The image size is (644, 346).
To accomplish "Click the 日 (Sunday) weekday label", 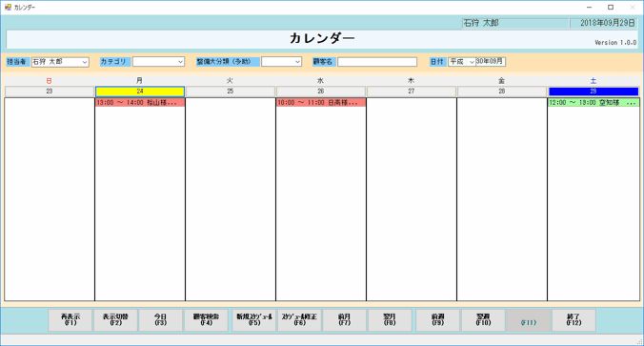I will (x=50, y=80).
